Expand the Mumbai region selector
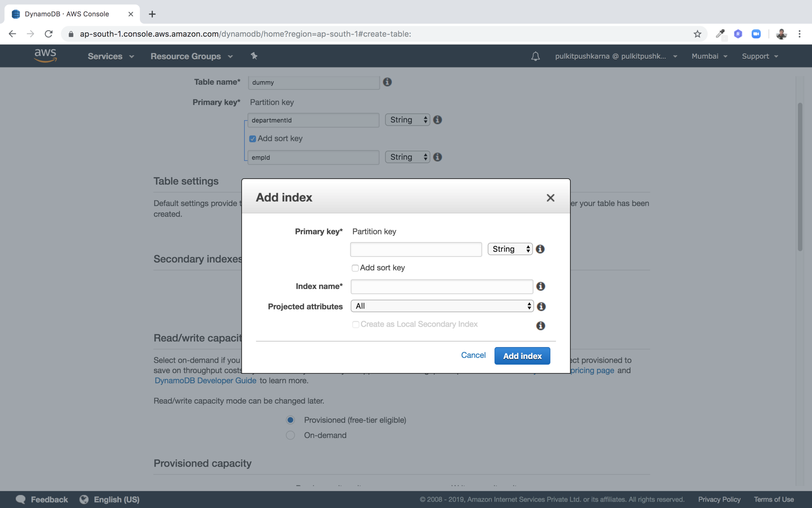The image size is (812, 508). pyautogui.click(x=709, y=56)
